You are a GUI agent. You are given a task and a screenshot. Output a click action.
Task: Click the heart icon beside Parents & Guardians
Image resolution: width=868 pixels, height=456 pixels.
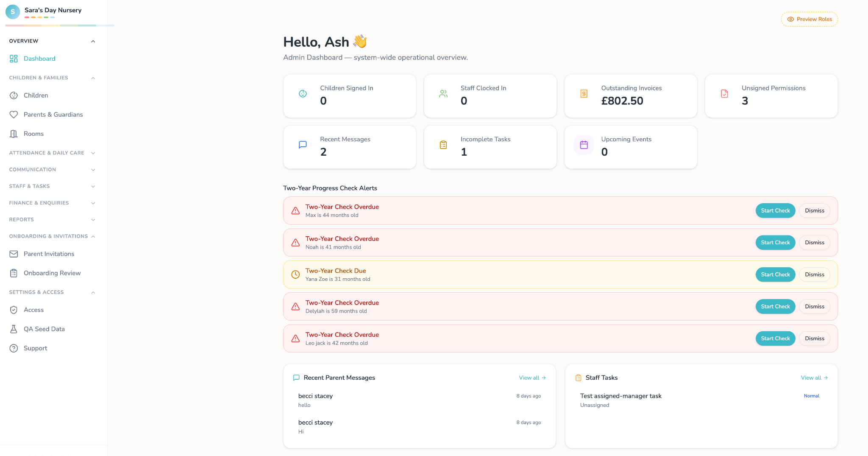[x=14, y=115]
